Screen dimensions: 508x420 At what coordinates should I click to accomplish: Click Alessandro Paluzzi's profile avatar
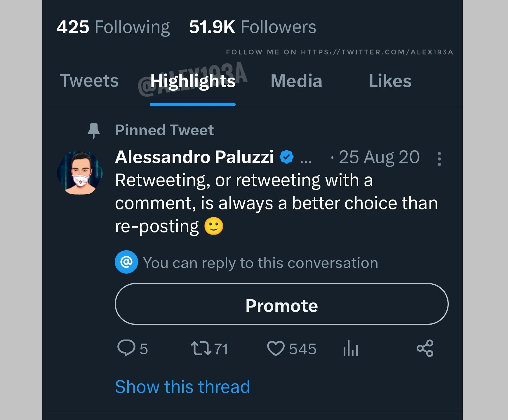pos(80,173)
